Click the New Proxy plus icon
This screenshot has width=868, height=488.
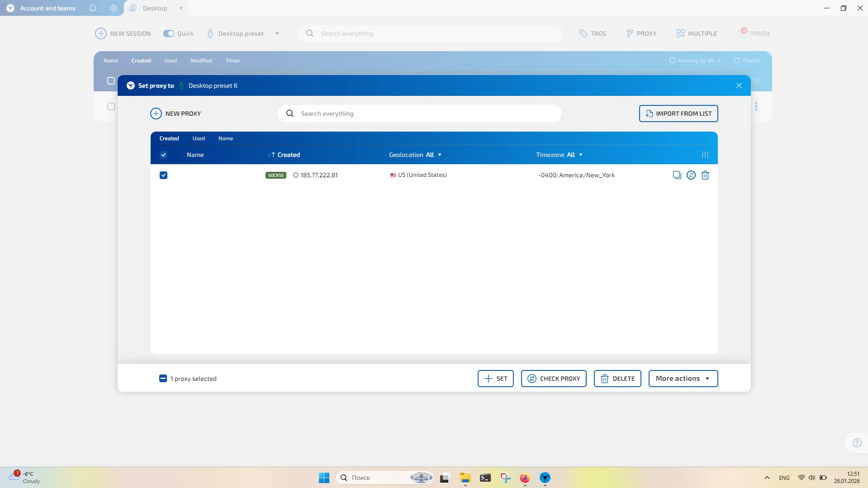click(156, 114)
